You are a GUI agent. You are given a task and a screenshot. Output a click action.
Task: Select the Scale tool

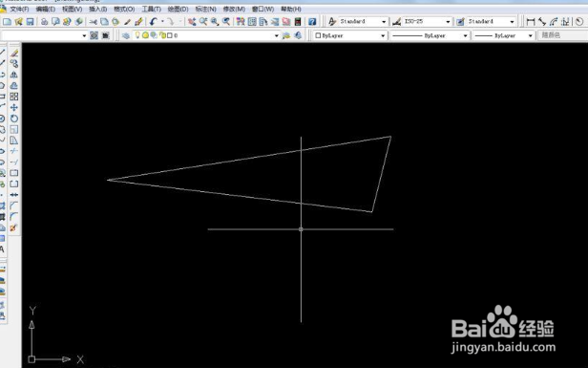14,130
